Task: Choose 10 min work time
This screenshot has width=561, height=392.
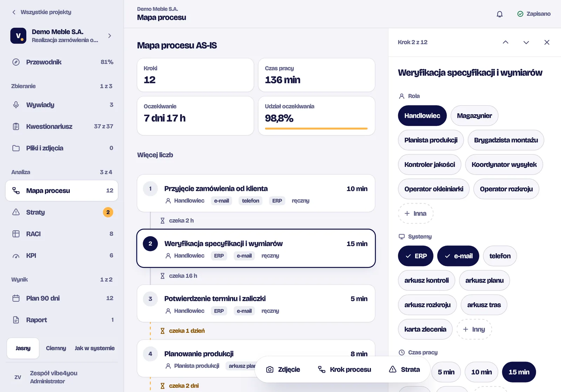Action: [481, 372]
